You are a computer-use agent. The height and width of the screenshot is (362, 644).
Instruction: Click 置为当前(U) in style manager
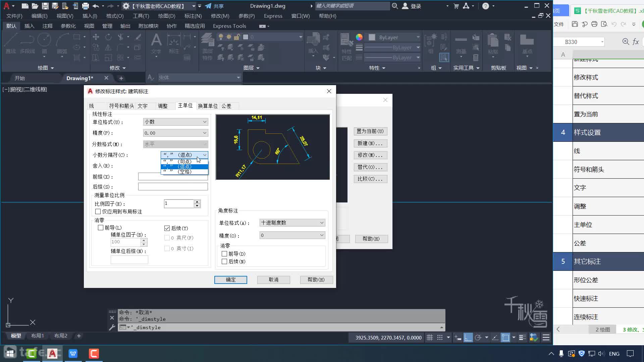(370, 131)
